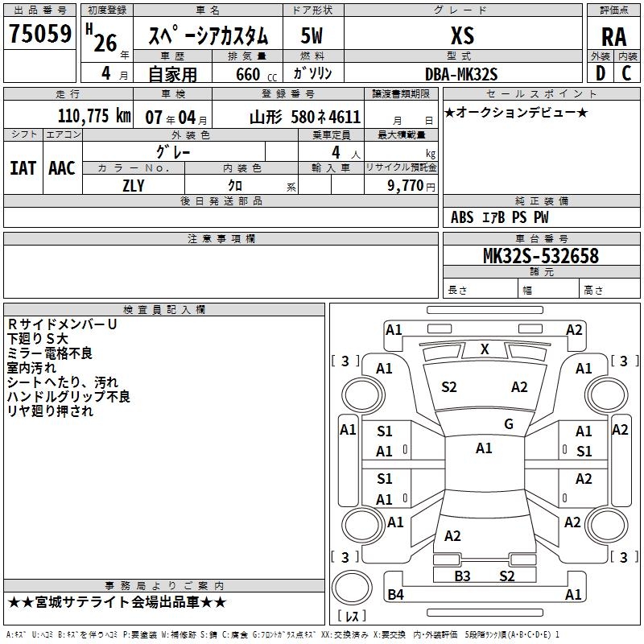Select the note リヤ廻り押され

pos(51,411)
